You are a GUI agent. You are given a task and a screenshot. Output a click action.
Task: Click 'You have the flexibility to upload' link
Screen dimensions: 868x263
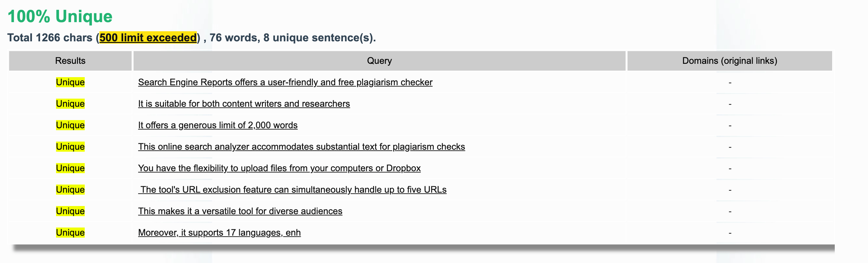point(279,168)
